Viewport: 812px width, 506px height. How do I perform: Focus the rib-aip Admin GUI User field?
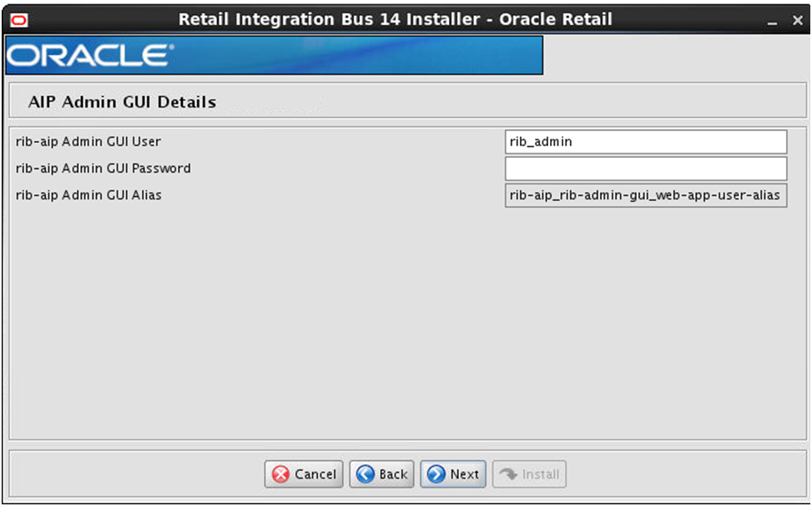[x=646, y=142]
